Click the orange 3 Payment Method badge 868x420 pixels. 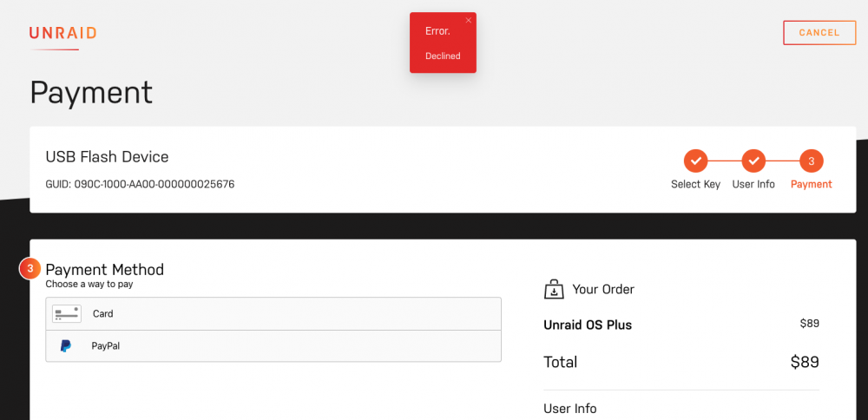30,269
